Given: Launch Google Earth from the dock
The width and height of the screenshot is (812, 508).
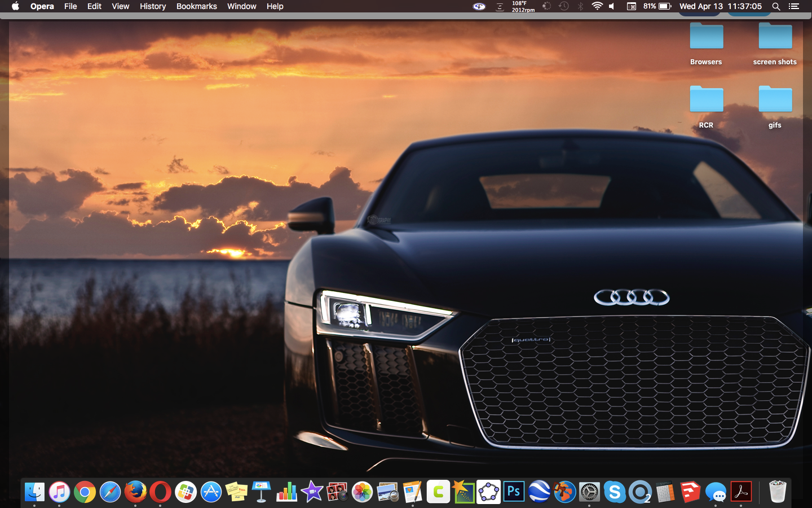Looking at the screenshot, I should [x=539, y=492].
